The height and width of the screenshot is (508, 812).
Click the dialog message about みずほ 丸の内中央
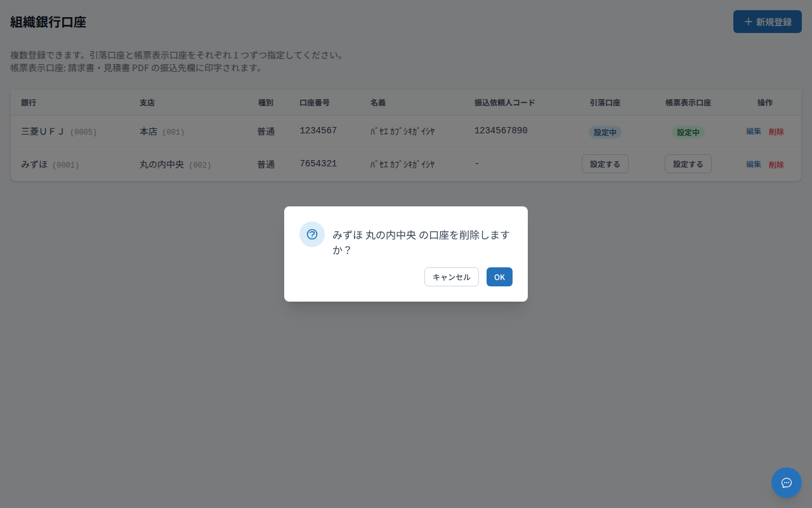421,242
